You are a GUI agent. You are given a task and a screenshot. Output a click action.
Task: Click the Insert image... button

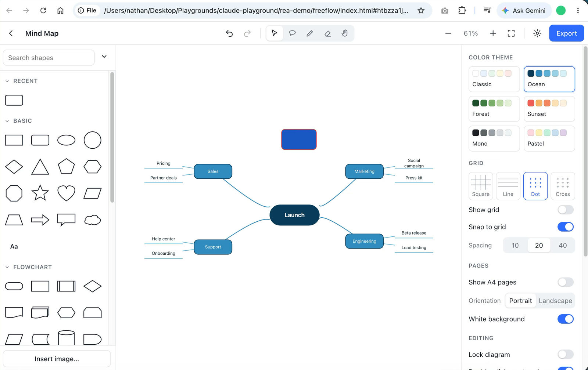point(57,359)
